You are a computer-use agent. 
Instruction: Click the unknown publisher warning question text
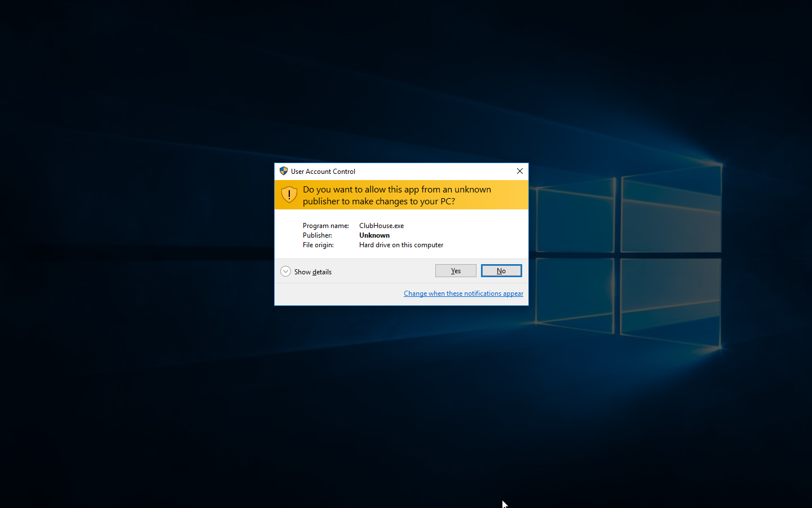[x=397, y=195]
